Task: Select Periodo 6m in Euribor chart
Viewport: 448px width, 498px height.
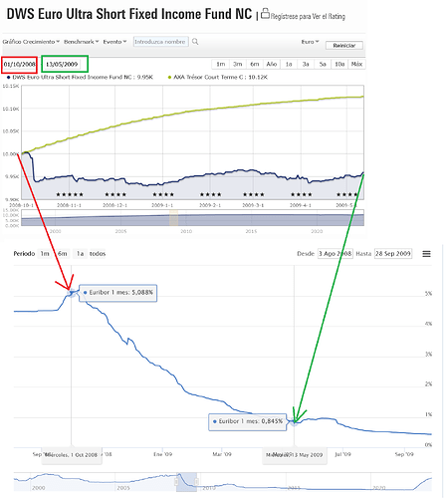Action: pos(63,254)
